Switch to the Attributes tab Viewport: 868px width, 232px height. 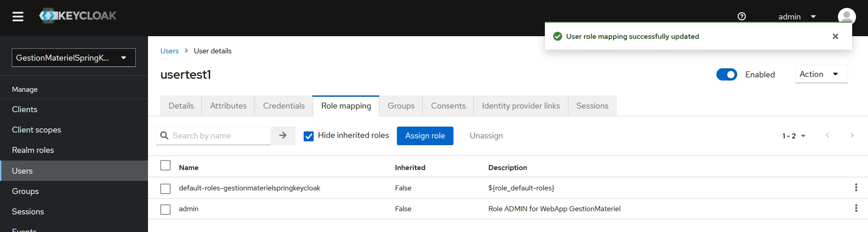point(229,106)
